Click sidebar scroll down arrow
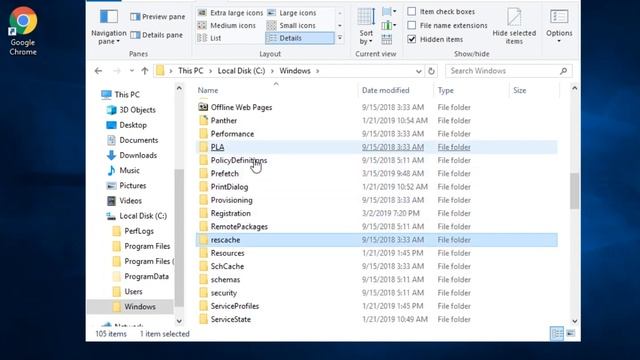 point(179,321)
